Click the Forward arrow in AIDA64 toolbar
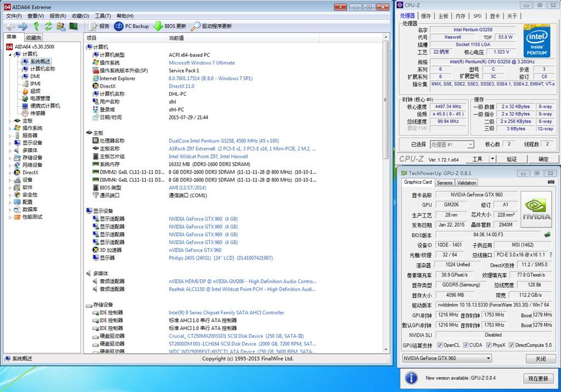Image resolution: width=561 pixels, height=392 pixels. pos(23,26)
